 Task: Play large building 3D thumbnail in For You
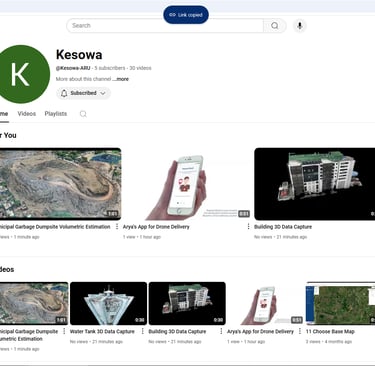(x=314, y=184)
